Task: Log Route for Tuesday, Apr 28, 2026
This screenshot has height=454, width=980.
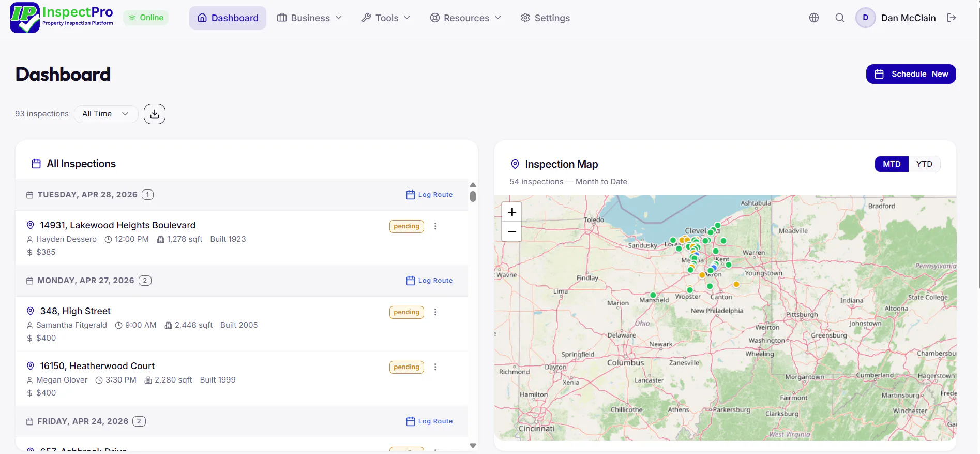Action: coord(429,195)
